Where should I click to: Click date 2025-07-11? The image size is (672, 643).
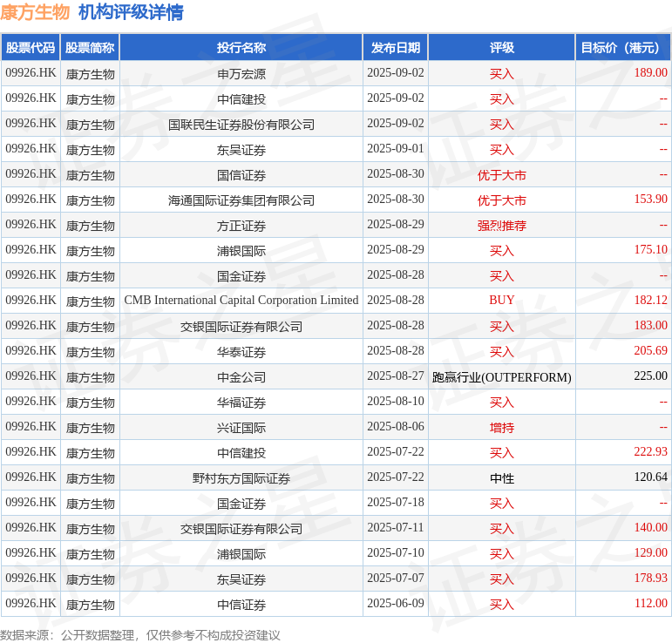[x=396, y=528]
